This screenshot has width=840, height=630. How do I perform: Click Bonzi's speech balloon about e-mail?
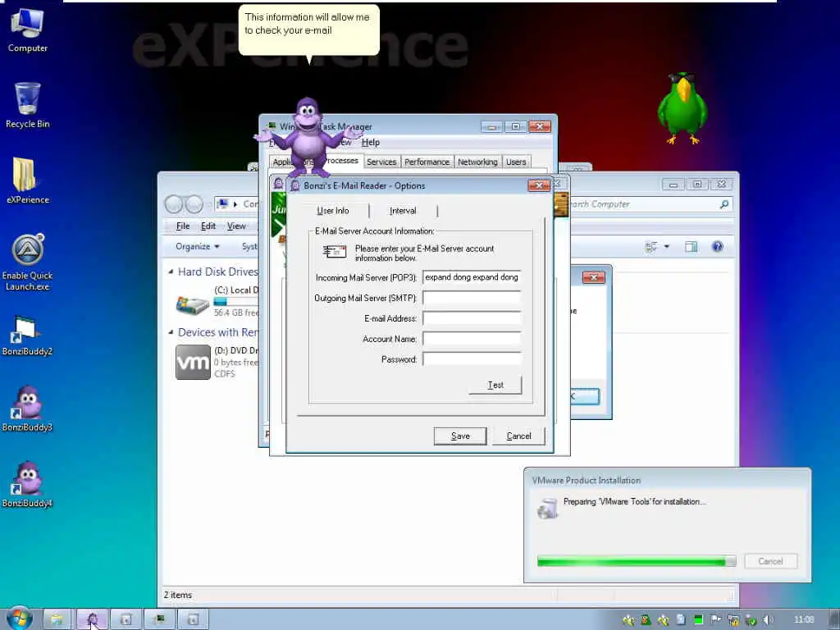click(308, 30)
